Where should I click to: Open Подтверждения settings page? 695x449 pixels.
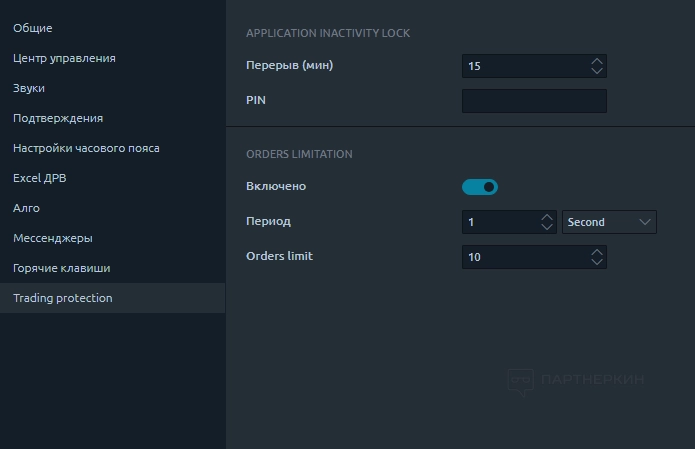pyautogui.click(x=58, y=118)
